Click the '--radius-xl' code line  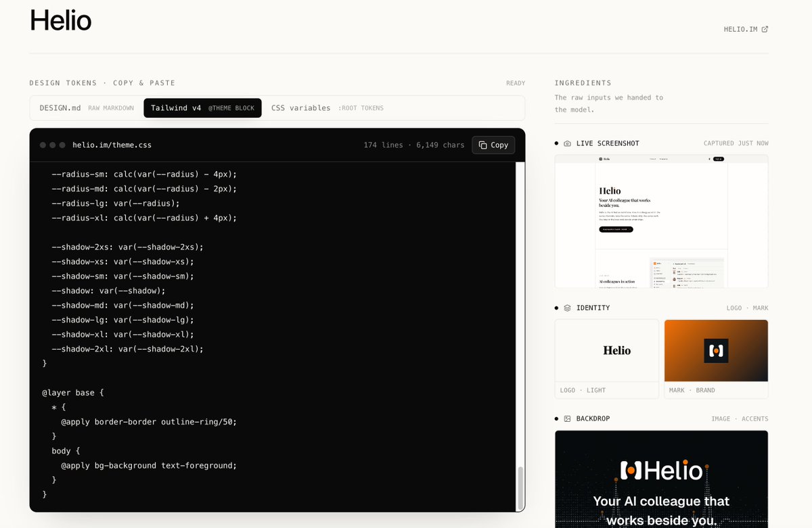144,218
